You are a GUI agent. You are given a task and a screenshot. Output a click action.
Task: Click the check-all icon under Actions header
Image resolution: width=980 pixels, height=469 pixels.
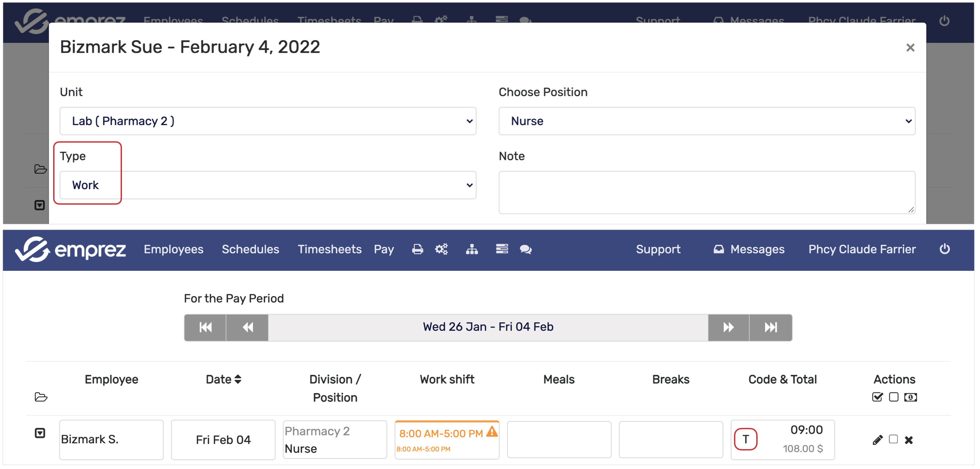click(877, 397)
